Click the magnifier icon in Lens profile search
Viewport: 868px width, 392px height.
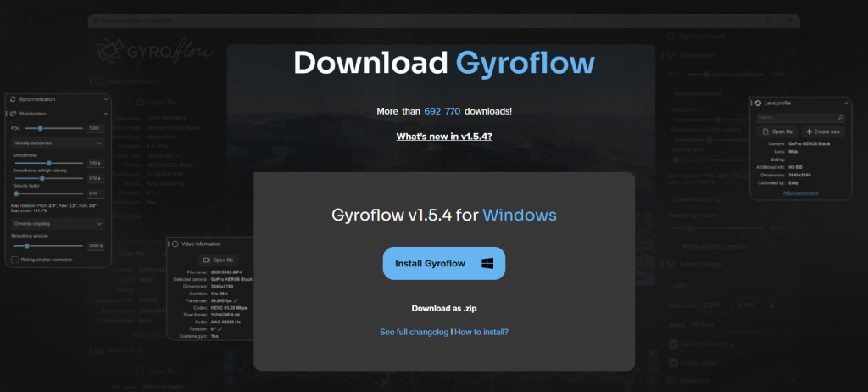coord(840,118)
